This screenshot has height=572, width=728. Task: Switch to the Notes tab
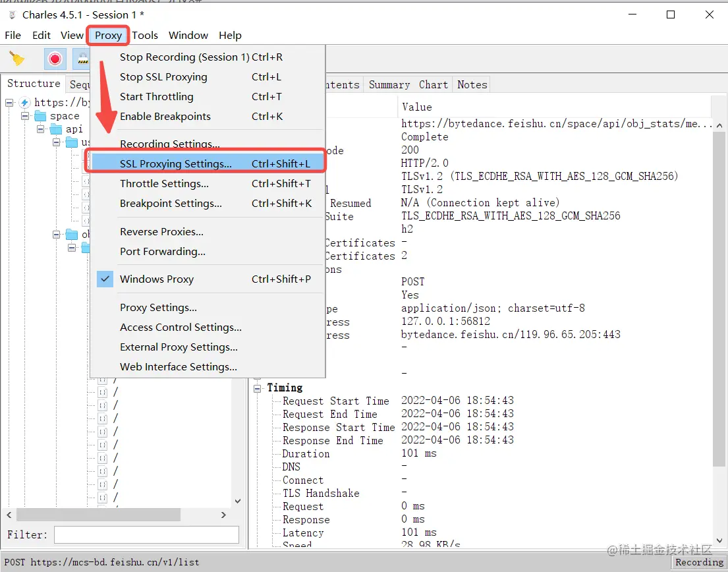tap(472, 84)
